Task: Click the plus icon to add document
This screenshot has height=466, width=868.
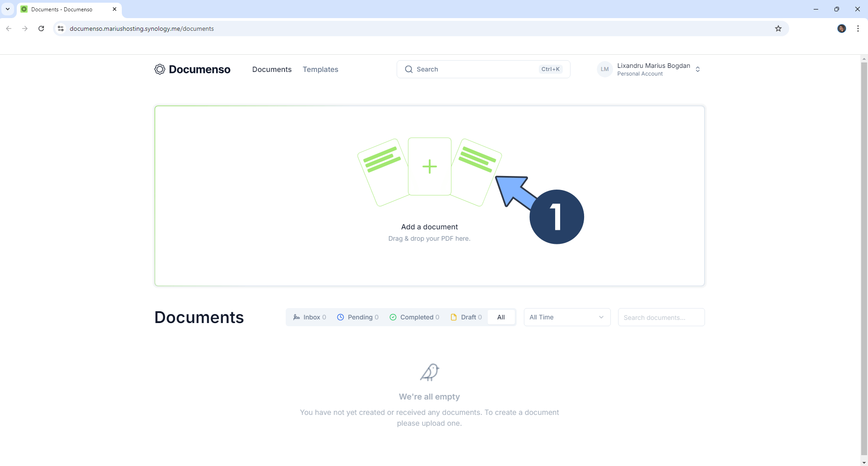Action: 430,166
